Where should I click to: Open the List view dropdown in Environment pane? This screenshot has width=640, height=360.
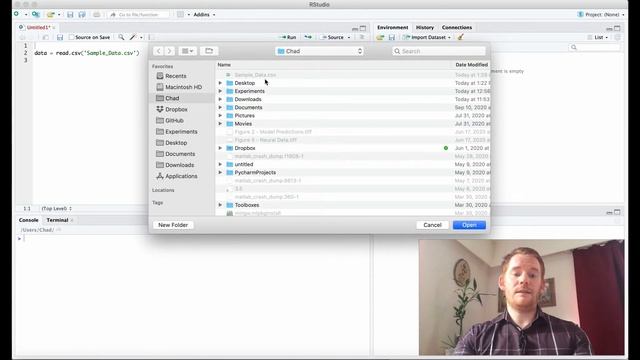point(598,37)
